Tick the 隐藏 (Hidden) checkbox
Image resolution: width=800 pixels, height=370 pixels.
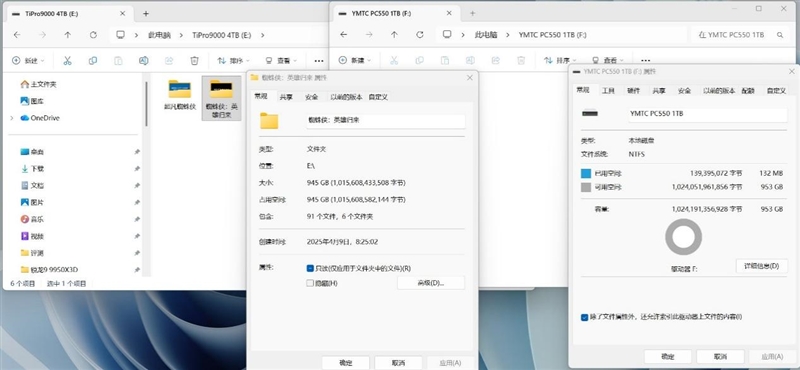310,283
